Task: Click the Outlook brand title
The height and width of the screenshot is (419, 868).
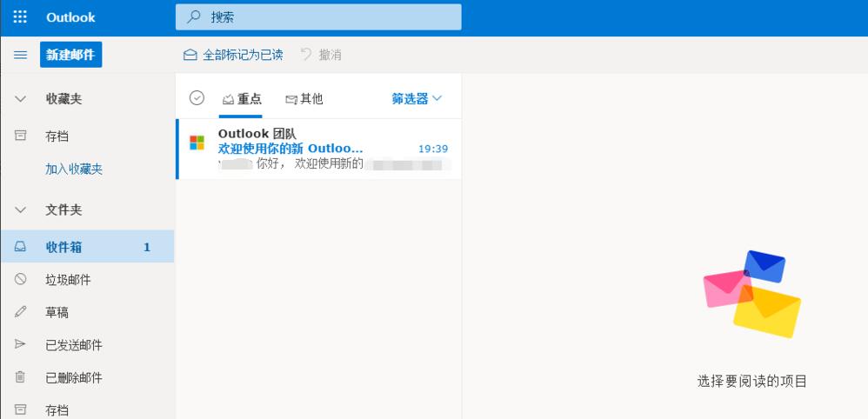Action: click(70, 17)
